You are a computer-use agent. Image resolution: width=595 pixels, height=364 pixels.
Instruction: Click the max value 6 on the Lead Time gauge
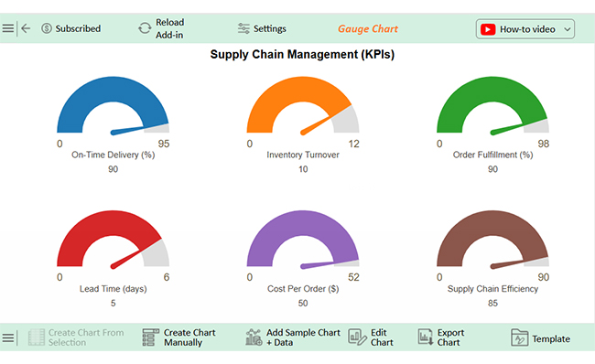click(167, 277)
